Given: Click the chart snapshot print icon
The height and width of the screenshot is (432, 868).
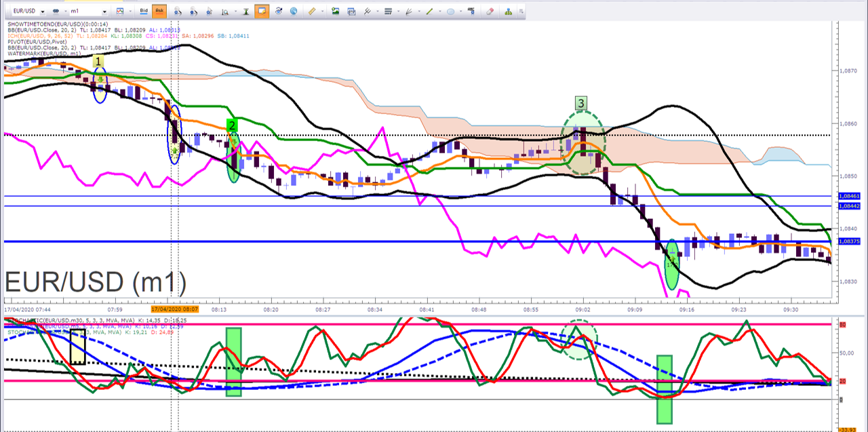Looking at the screenshot, I should pos(351,12).
